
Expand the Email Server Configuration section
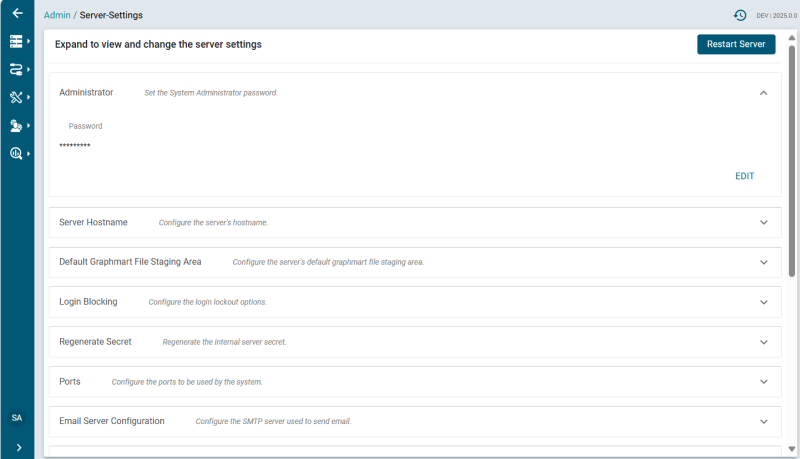click(x=763, y=421)
